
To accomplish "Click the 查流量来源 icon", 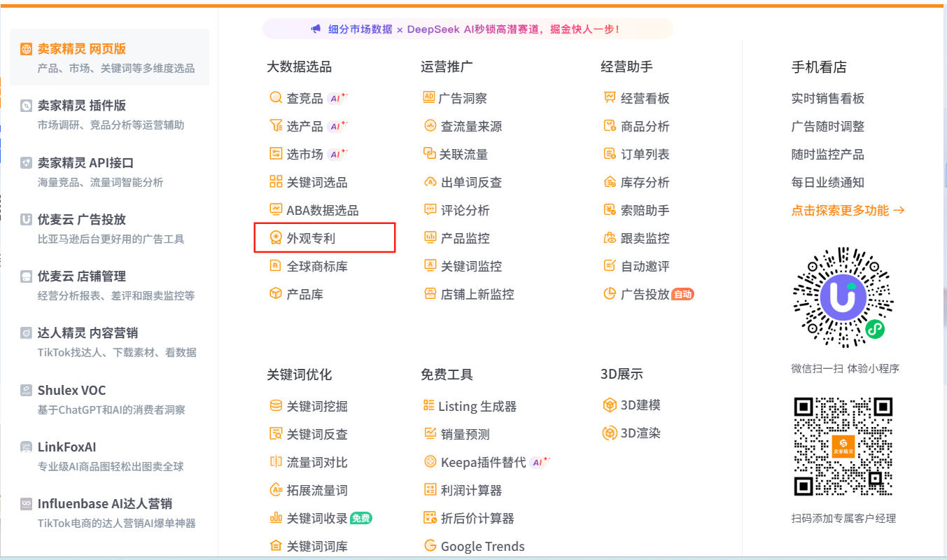I will click(x=430, y=126).
